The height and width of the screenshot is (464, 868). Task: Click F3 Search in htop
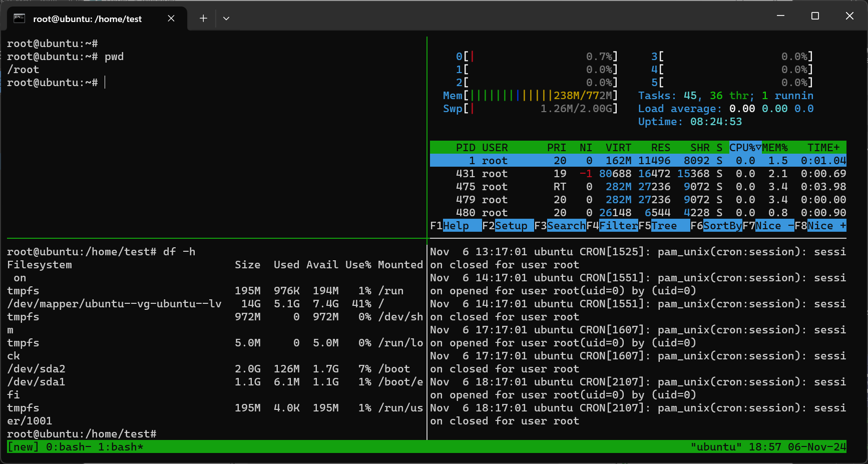point(560,226)
